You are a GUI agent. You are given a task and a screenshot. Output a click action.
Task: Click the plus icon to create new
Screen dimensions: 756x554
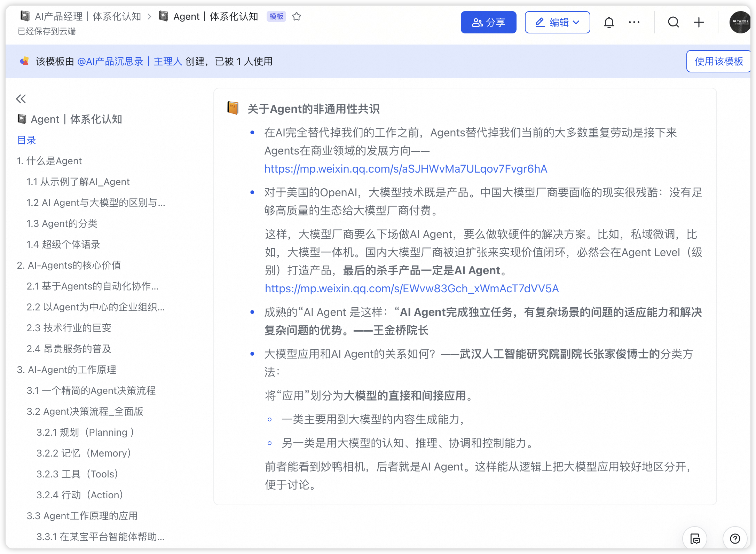coord(699,23)
